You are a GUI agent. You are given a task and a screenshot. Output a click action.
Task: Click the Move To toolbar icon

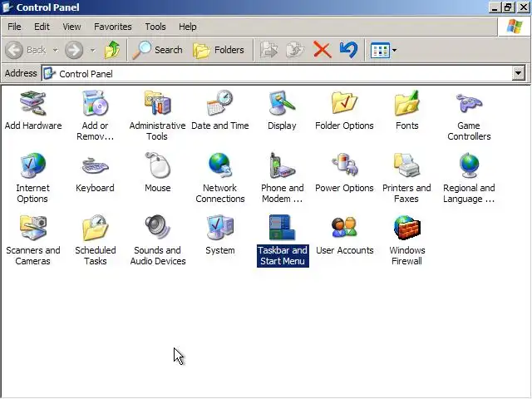click(x=269, y=50)
